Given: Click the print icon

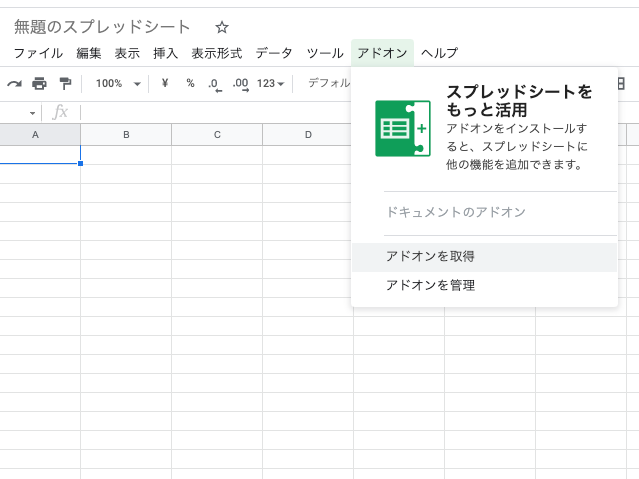Looking at the screenshot, I should (x=39, y=84).
